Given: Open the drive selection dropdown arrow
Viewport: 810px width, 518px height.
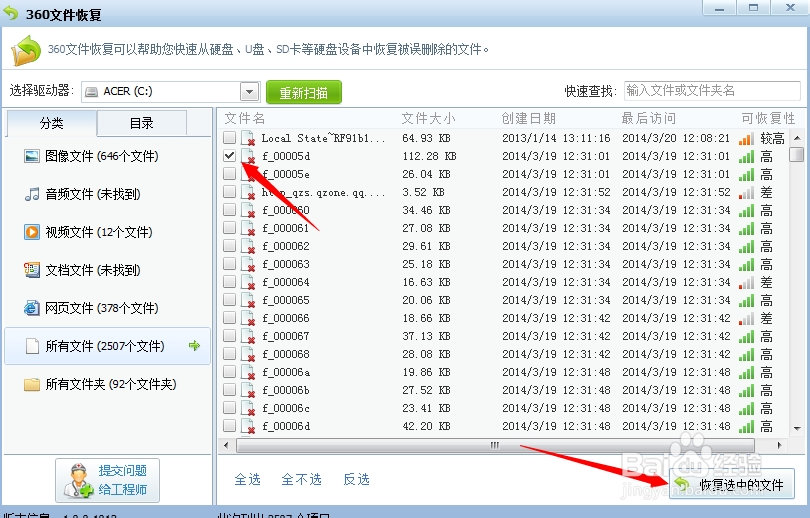Looking at the screenshot, I should pyautogui.click(x=250, y=92).
